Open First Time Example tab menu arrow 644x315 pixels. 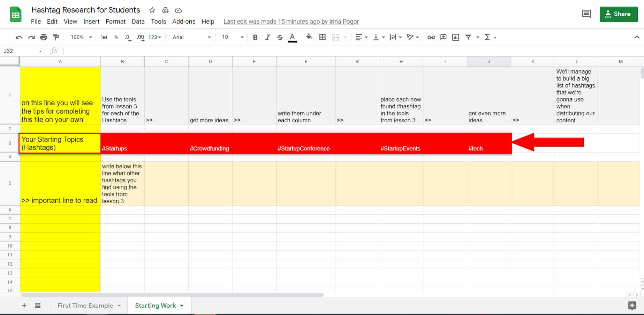point(119,306)
